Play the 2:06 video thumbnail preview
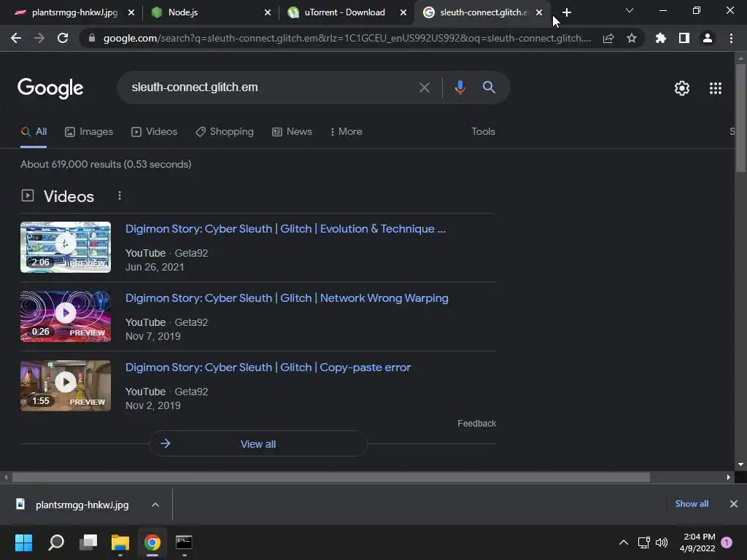747x560 pixels. (x=66, y=247)
